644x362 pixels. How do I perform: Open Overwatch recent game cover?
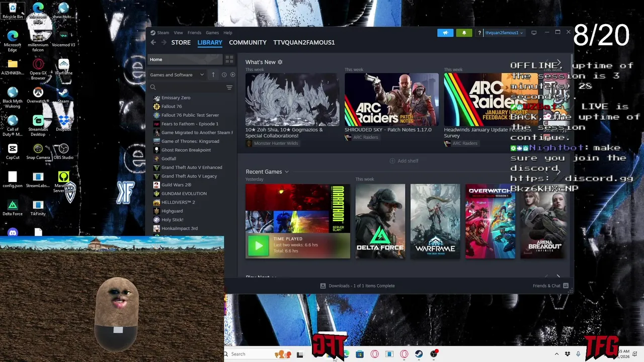pyautogui.click(x=490, y=221)
